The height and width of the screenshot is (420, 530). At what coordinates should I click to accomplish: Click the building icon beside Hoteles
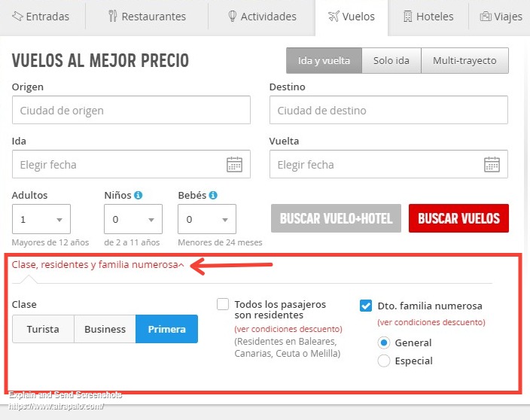point(408,16)
